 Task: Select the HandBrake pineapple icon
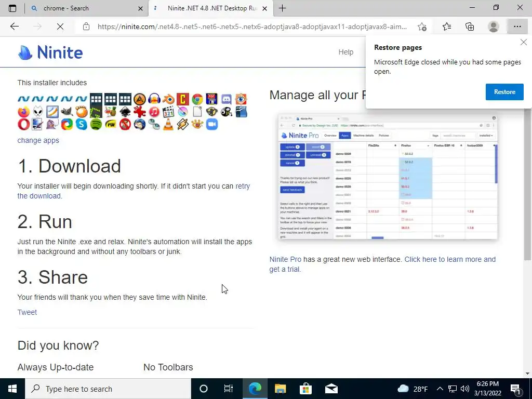pos(110,112)
